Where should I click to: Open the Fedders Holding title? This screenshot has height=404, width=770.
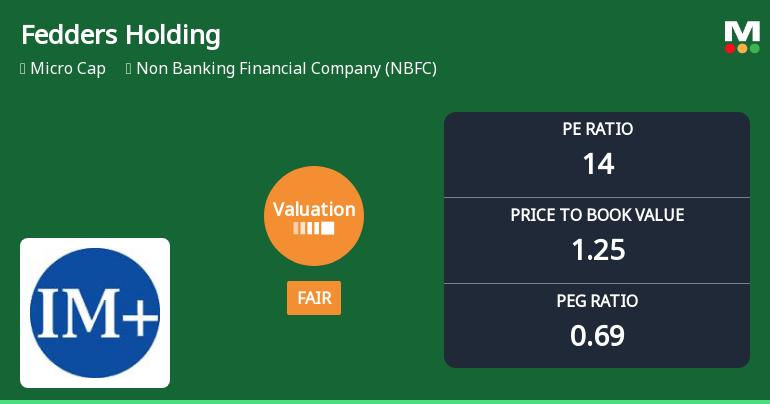120,35
